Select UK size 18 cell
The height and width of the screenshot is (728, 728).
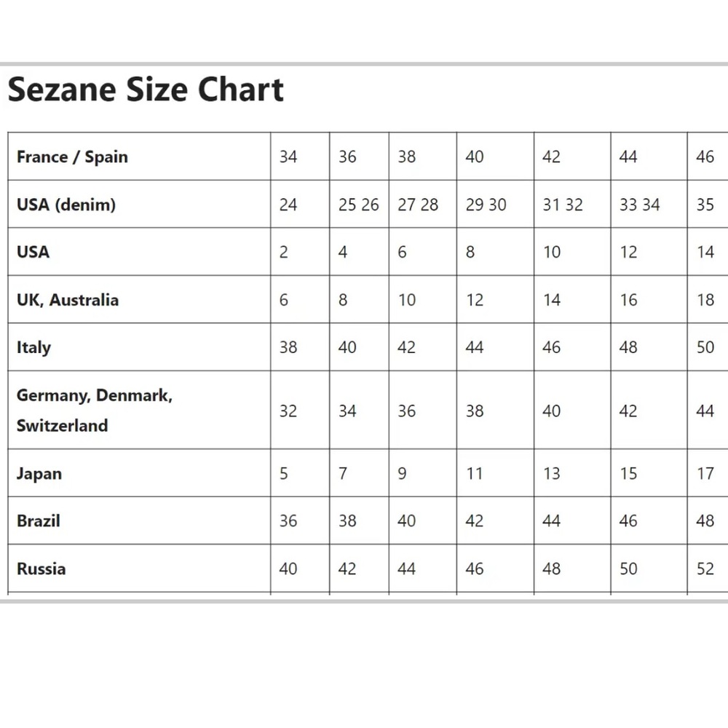[705, 300]
